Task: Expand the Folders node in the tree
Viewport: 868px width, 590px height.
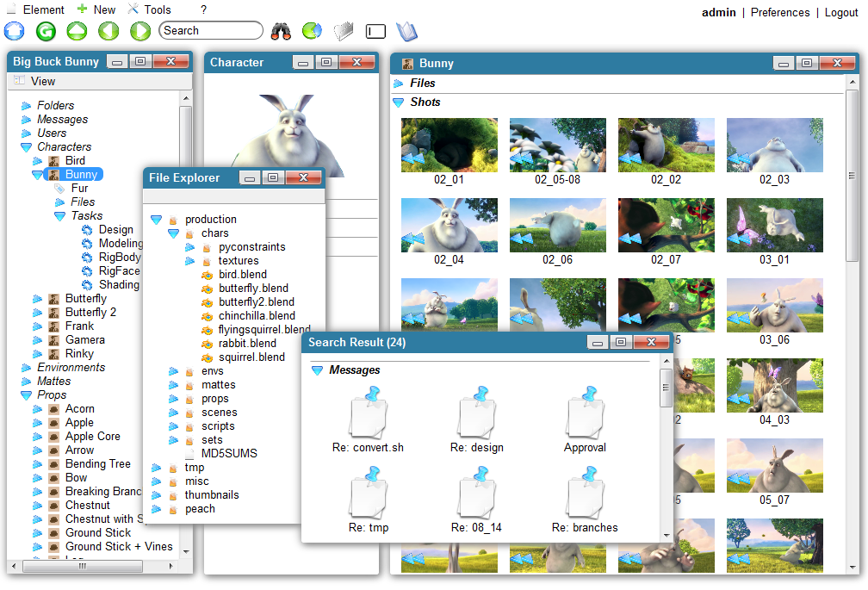Action: pos(26,106)
